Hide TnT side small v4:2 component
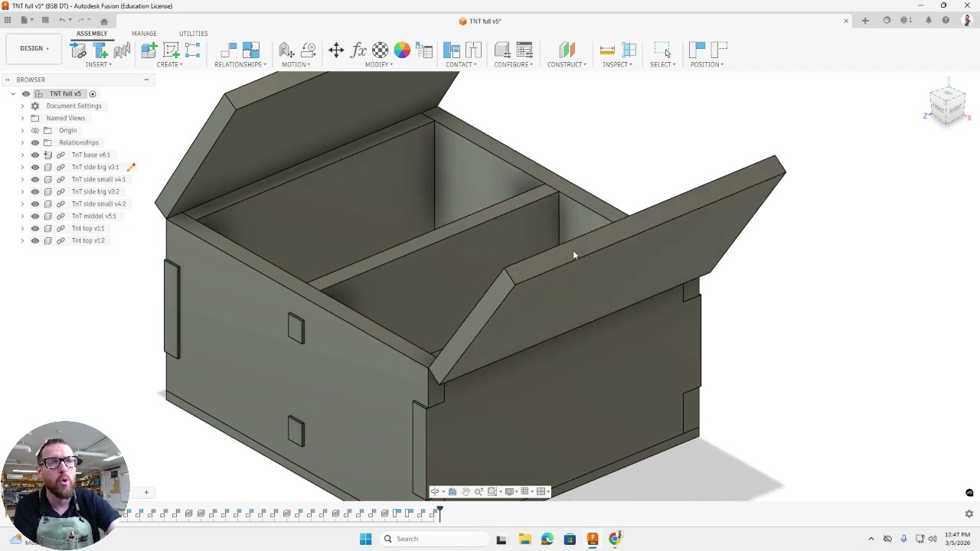This screenshot has height=551, width=980. coord(34,204)
